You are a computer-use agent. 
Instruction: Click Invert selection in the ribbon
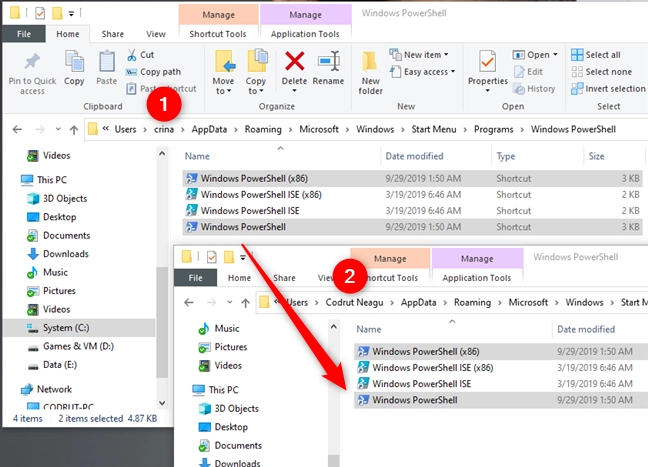(608, 88)
